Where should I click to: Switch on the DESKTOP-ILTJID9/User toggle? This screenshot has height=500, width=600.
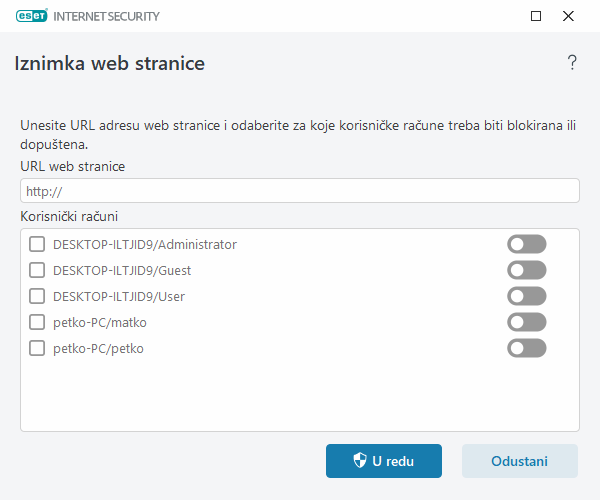527,296
